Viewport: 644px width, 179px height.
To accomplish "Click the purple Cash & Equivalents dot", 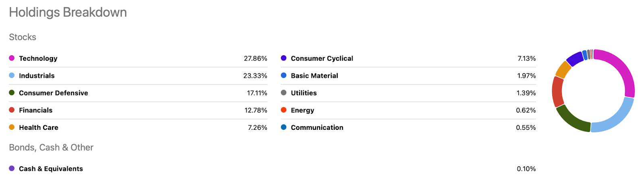I will pos(12,169).
